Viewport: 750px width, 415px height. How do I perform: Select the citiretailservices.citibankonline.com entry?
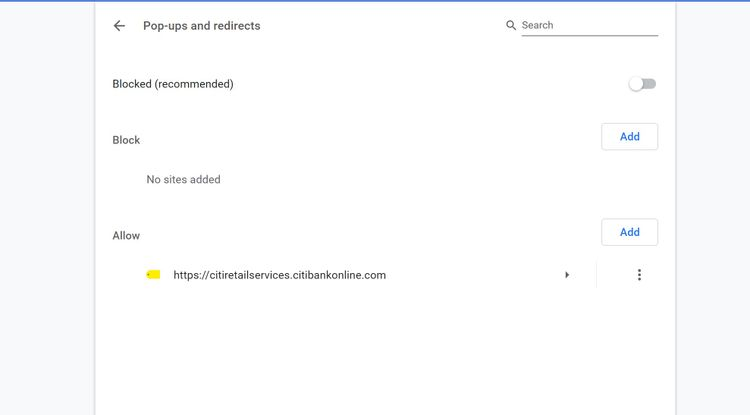coord(279,275)
